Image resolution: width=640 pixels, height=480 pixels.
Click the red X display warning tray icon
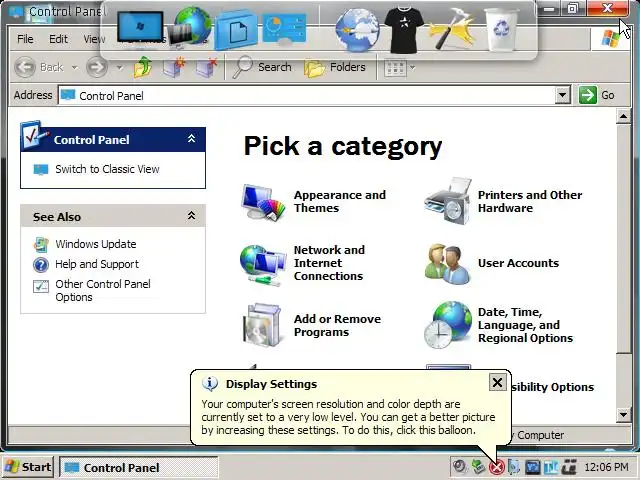[x=497, y=467]
